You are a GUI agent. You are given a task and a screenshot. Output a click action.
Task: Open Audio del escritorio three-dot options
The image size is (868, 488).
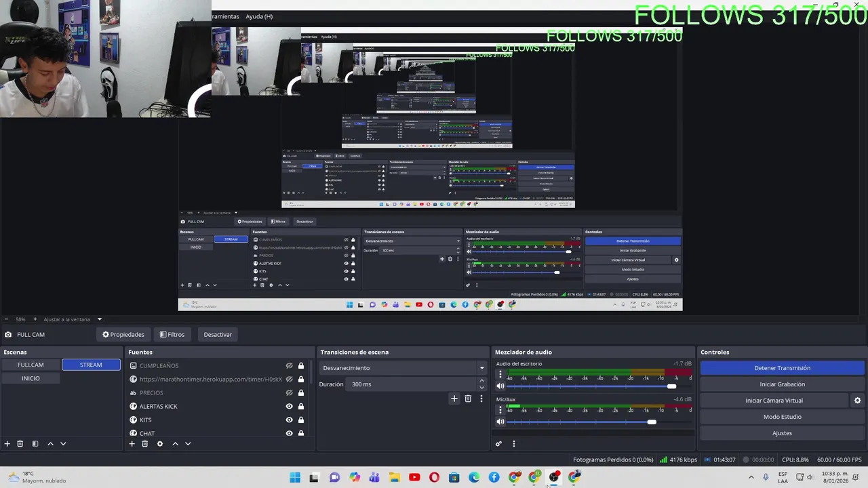coord(500,374)
